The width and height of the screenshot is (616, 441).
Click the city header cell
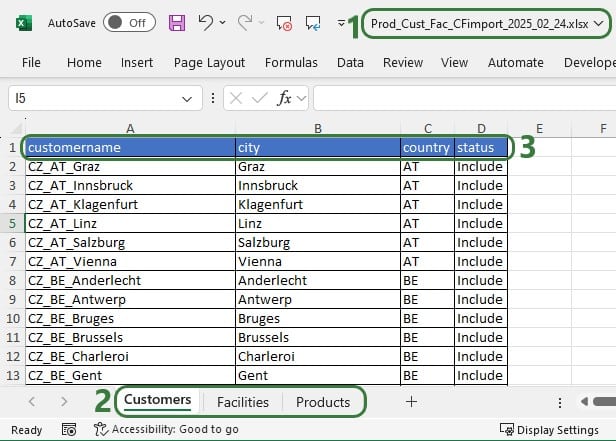(x=318, y=148)
